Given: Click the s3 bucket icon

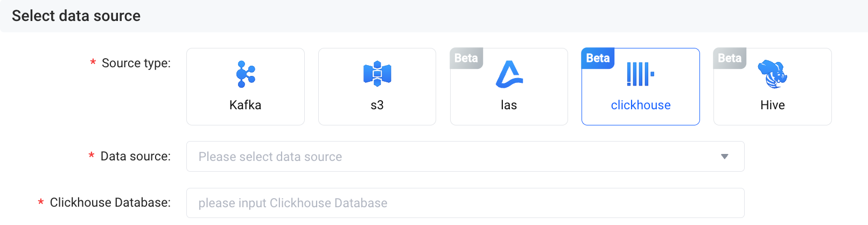Looking at the screenshot, I should coord(377,74).
